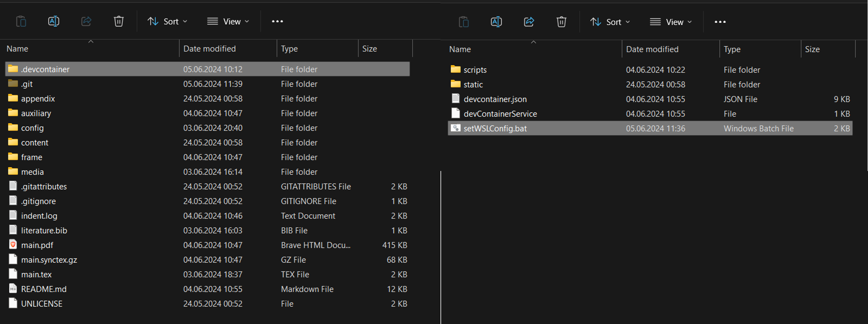
Task: Select the main.pdf Brave file icon
Action: tap(13, 245)
